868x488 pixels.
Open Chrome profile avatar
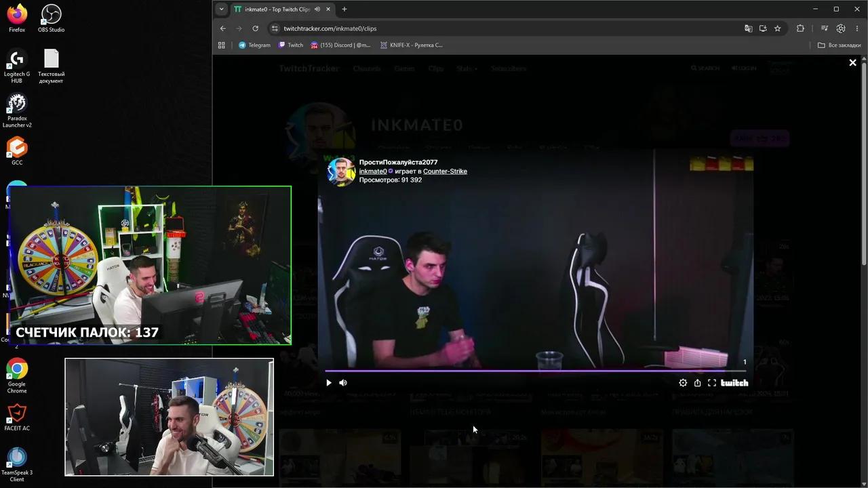pyautogui.click(x=841, y=28)
